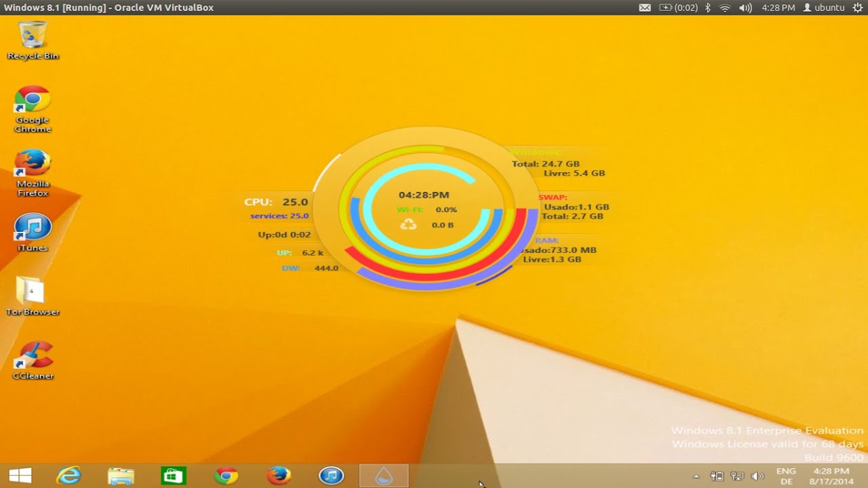Switch the ENG DE input language
The height and width of the screenshot is (488, 868).
(786, 476)
